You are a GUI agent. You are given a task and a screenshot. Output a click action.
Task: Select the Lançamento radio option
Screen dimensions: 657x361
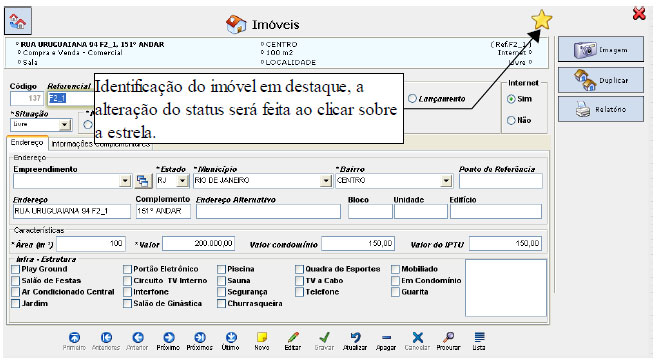412,98
